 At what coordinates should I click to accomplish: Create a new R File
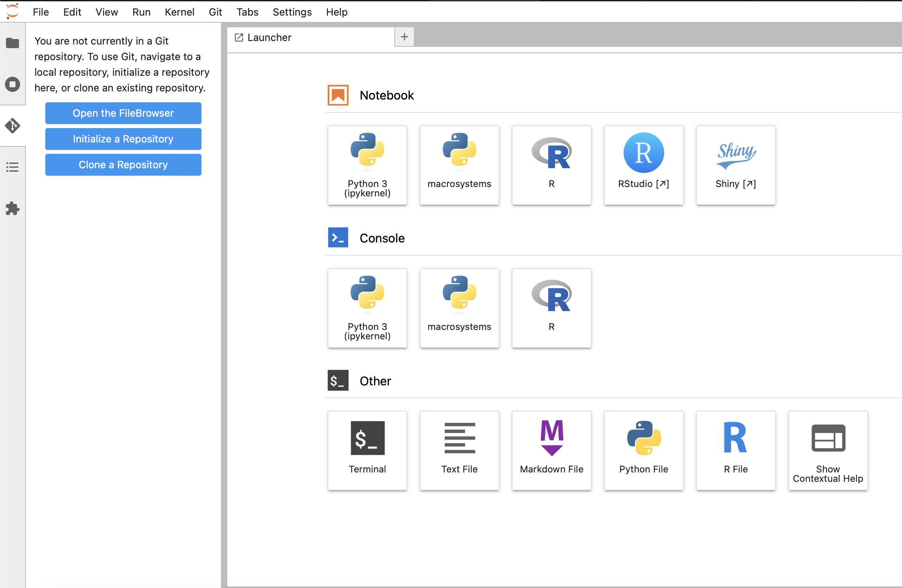[x=736, y=450]
